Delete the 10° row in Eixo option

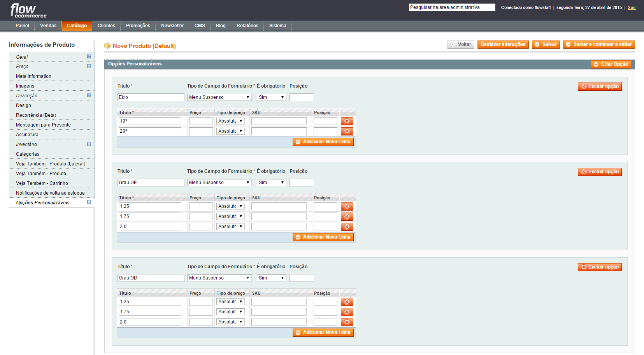point(347,121)
